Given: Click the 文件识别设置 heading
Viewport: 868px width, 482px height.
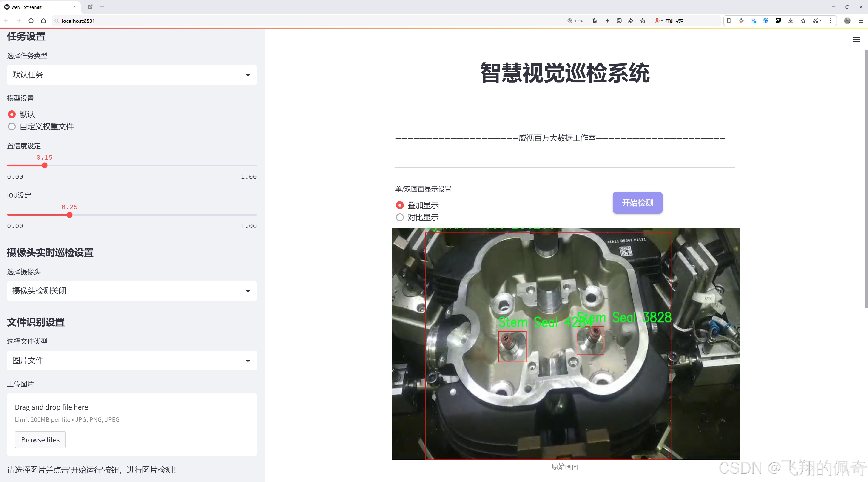Looking at the screenshot, I should (x=36, y=322).
